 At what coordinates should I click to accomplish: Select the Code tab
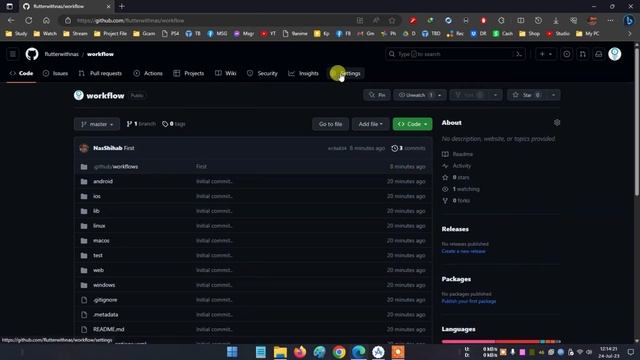[21, 73]
